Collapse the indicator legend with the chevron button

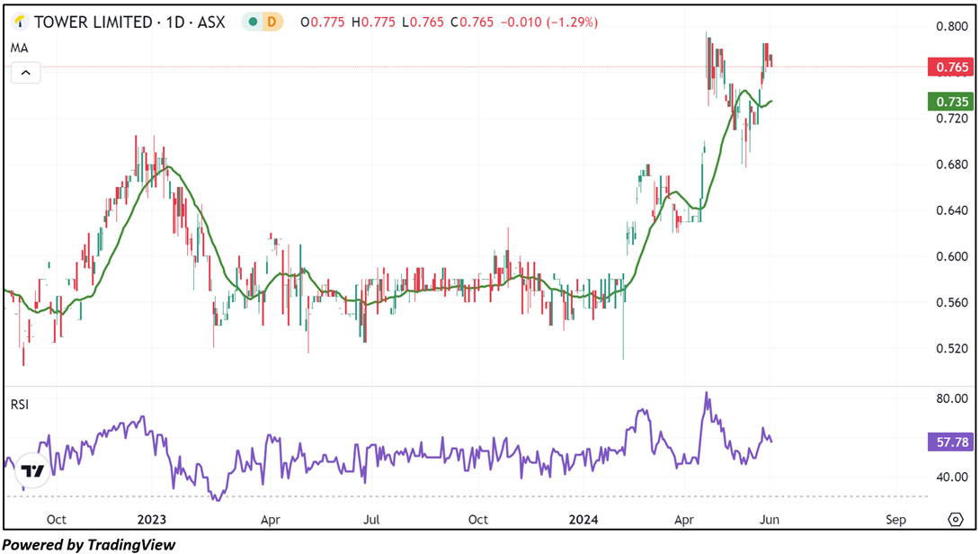click(26, 73)
